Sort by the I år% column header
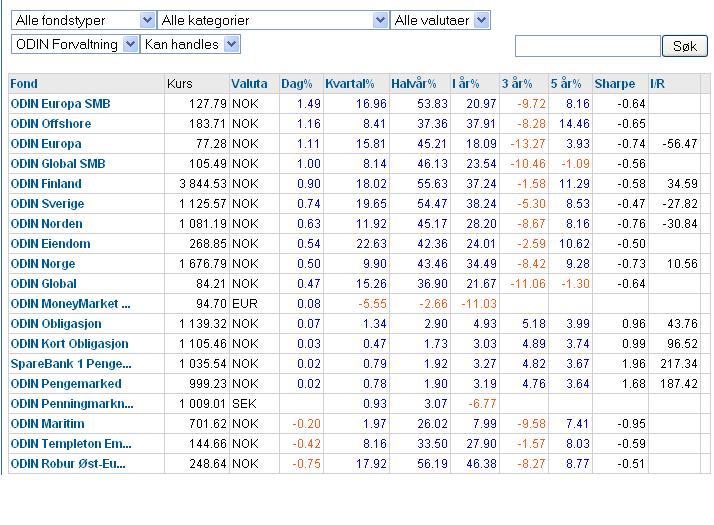 (x=465, y=84)
